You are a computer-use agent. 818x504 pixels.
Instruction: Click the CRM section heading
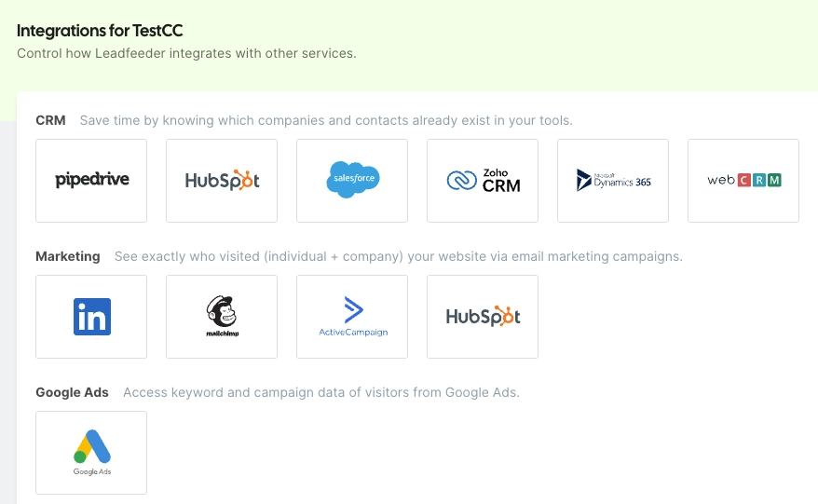point(50,120)
